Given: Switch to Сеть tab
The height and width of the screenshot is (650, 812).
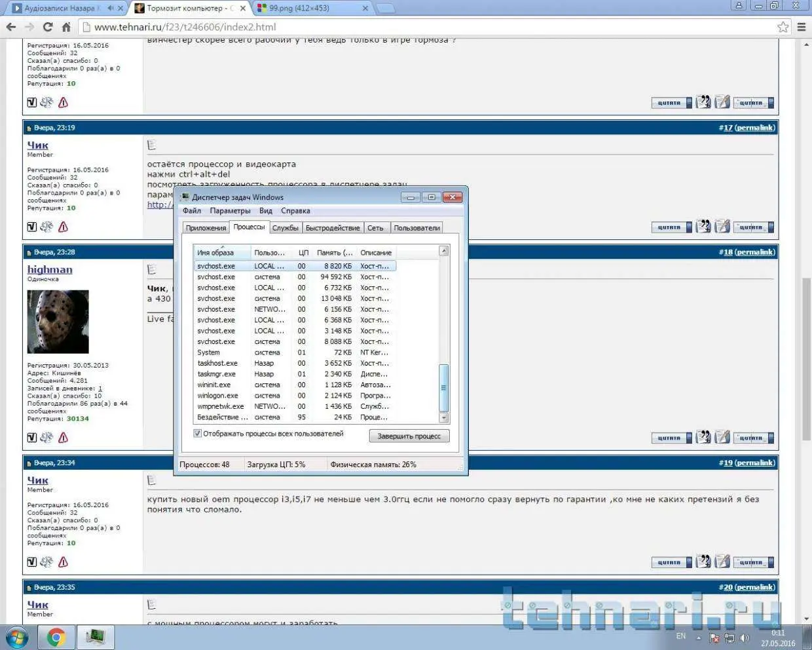Looking at the screenshot, I should tap(375, 228).
